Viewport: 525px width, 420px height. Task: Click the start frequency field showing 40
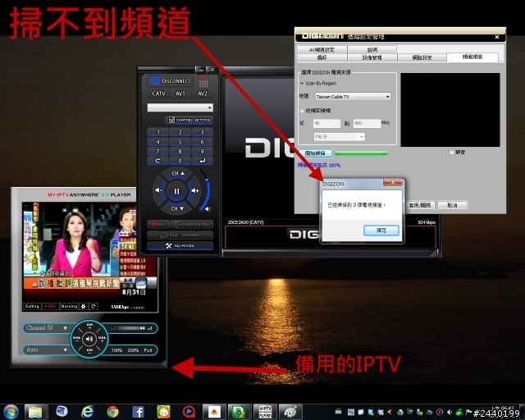click(x=326, y=123)
